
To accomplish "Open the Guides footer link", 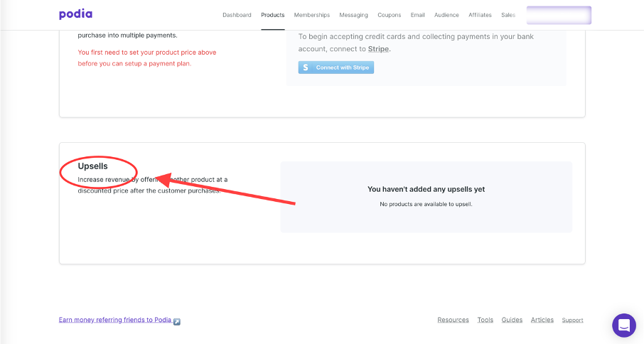I will (512, 320).
